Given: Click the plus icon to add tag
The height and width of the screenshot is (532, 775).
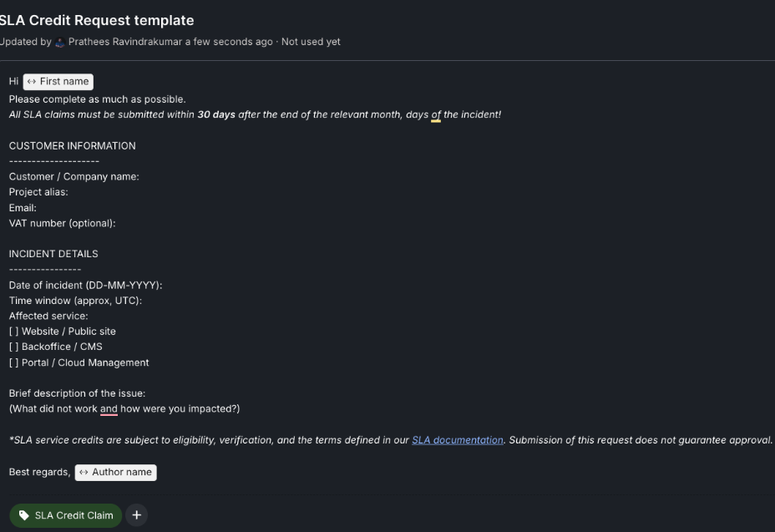Looking at the screenshot, I should pos(137,515).
